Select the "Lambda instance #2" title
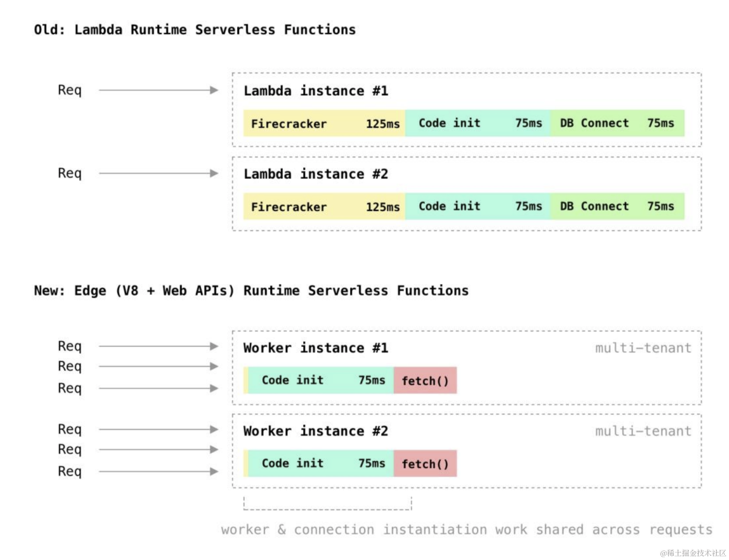The width and height of the screenshot is (729, 560). 316,174
